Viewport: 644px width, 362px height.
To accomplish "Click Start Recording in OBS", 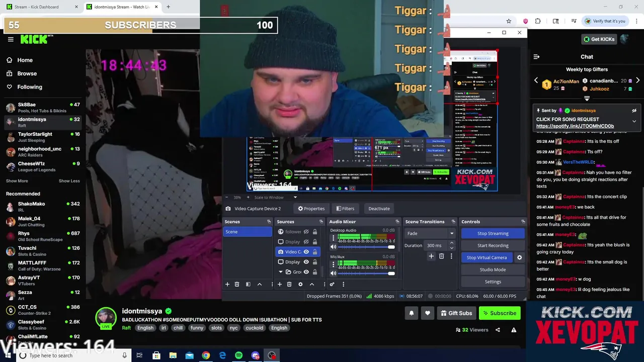I will 493,245.
